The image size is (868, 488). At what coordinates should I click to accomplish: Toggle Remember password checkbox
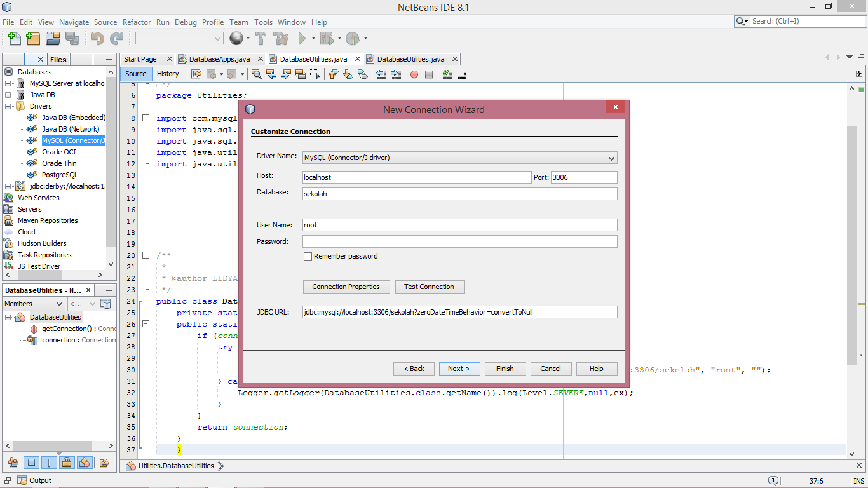click(x=308, y=257)
